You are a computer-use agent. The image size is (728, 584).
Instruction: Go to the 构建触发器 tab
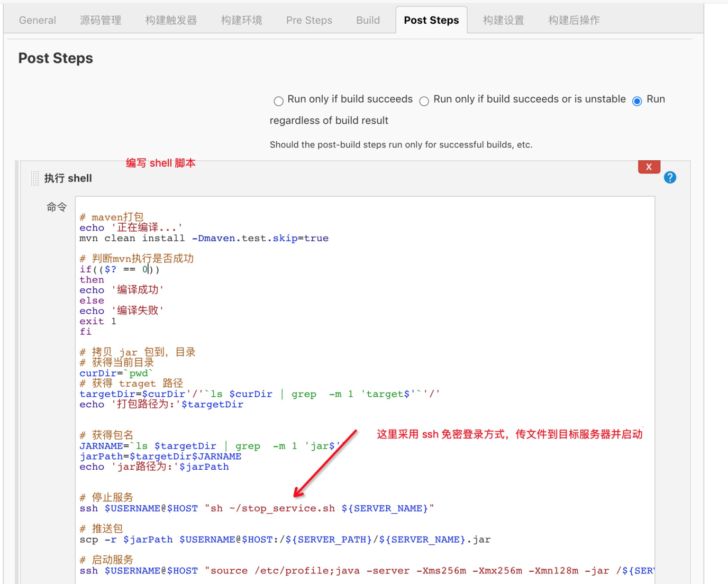point(171,20)
